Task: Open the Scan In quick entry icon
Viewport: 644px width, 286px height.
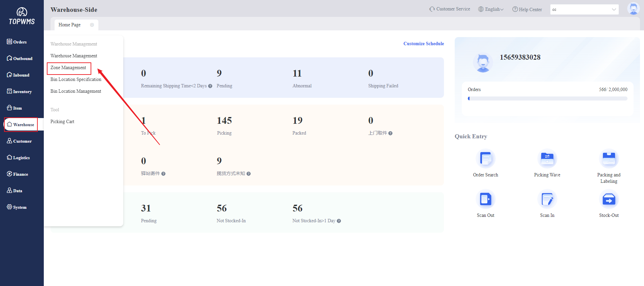Action: coord(547,199)
